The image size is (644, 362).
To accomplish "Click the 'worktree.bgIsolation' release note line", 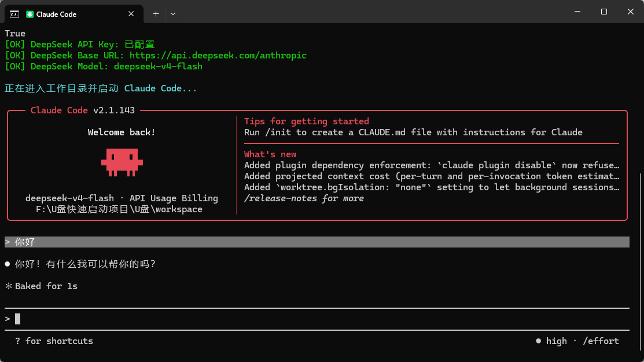I will [x=431, y=187].
